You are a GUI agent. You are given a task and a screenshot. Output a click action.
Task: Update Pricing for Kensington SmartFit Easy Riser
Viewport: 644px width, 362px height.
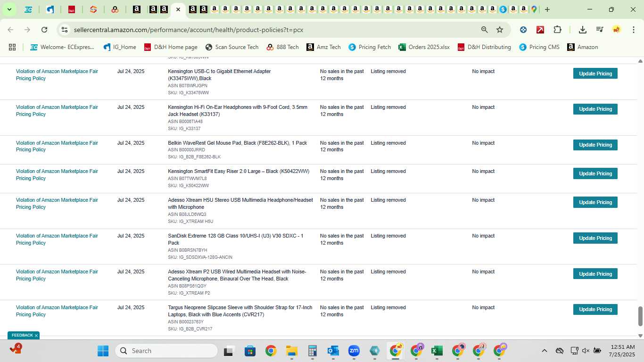coord(595,173)
